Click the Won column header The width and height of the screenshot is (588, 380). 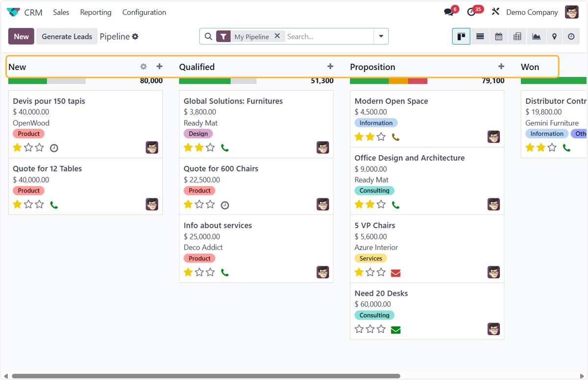[x=530, y=67]
